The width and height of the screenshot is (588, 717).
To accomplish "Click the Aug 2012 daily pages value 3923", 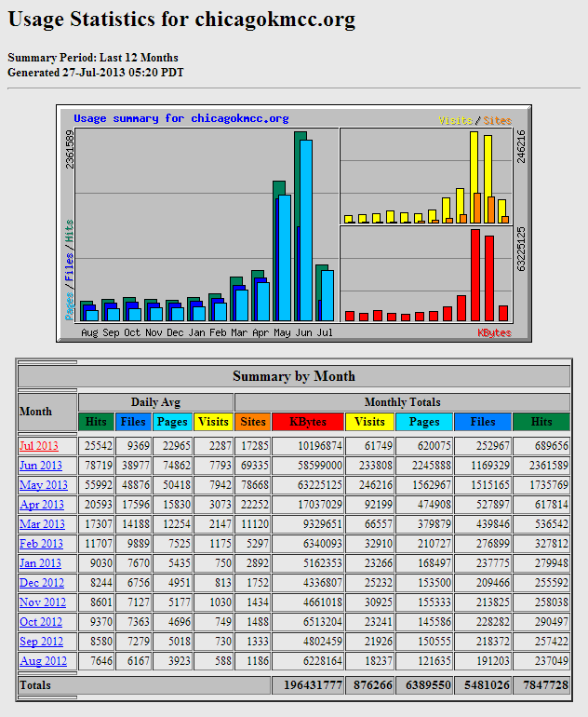I will click(179, 661).
